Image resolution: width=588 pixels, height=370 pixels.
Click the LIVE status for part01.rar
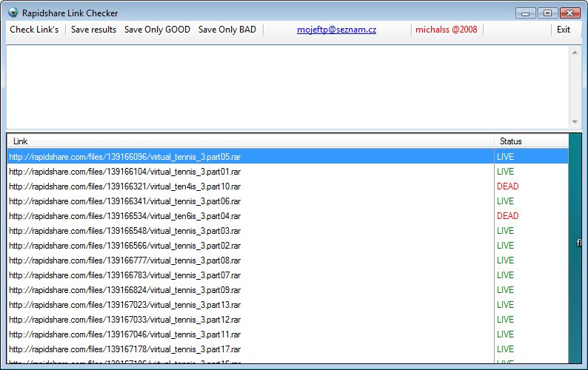(x=505, y=172)
